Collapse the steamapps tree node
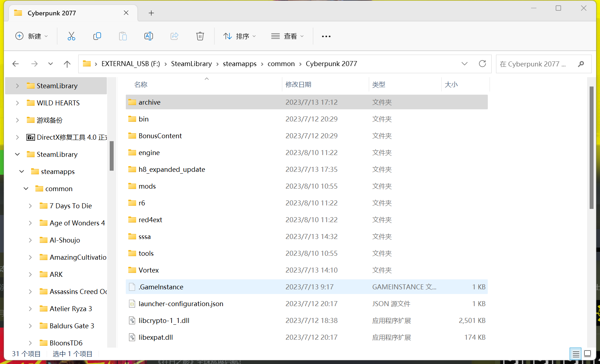600x364 pixels. 22,171
